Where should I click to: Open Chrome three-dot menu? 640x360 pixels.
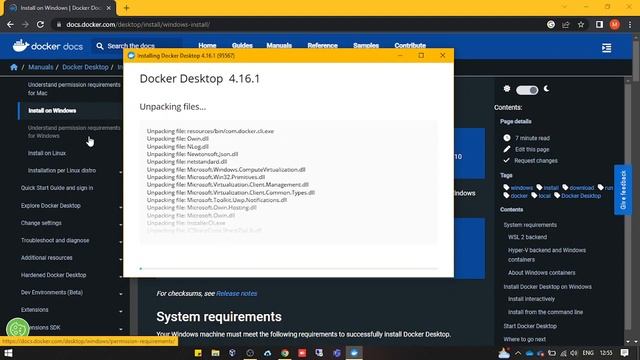tap(630, 24)
